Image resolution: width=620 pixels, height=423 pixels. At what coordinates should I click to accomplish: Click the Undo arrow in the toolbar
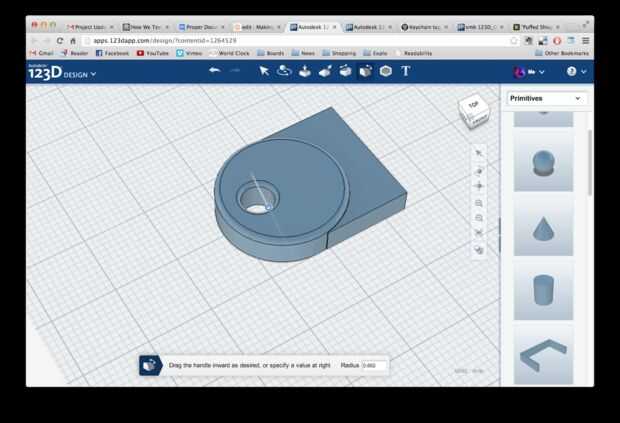point(215,71)
